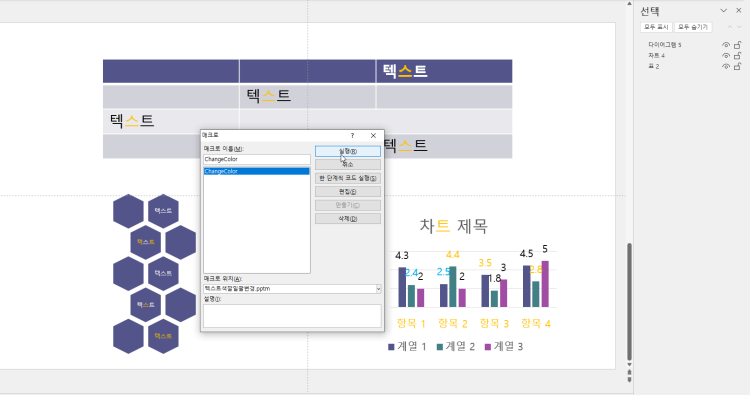
Task: Click the 만들기 button
Action: [348, 205]
